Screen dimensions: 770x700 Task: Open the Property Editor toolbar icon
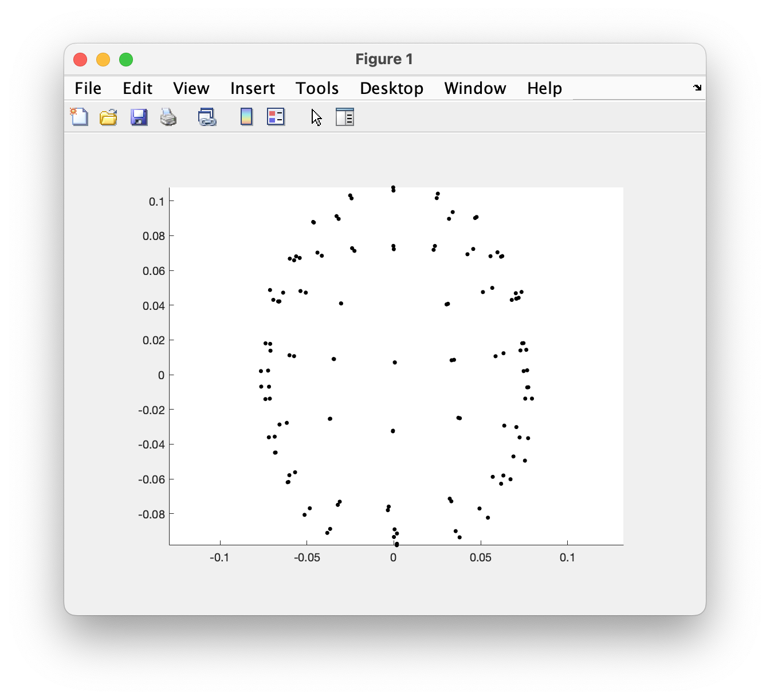coord(345,116)
